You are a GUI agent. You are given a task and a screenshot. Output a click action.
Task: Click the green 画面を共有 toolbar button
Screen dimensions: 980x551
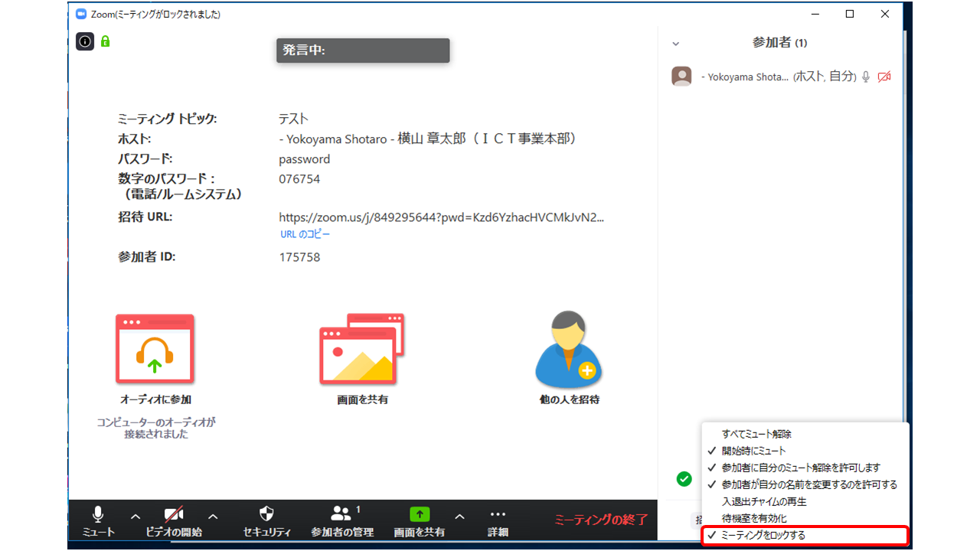419,523
